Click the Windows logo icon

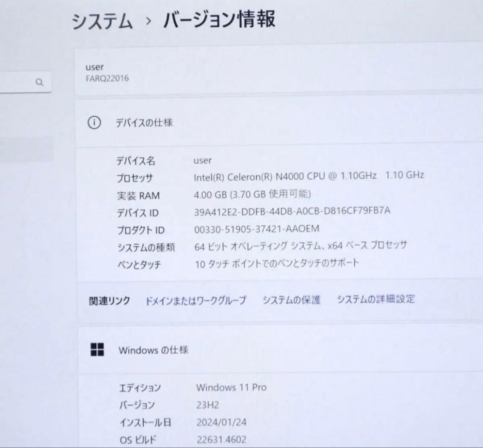coord(97,350)
